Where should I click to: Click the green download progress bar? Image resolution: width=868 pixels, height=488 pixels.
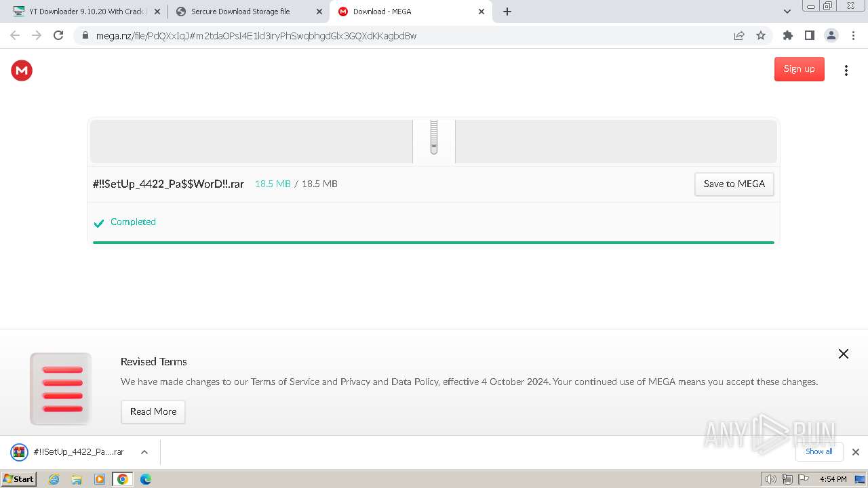(x=433, y=242)
